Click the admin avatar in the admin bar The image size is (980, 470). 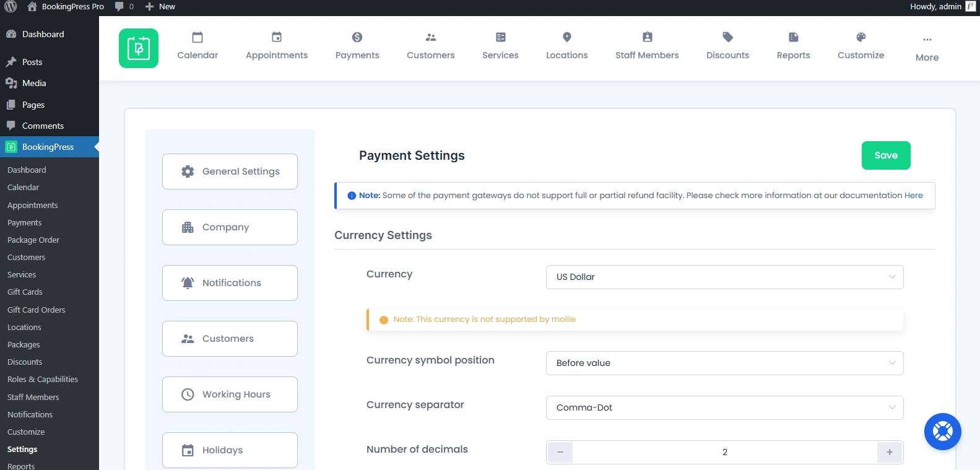[x=971, y=7]
